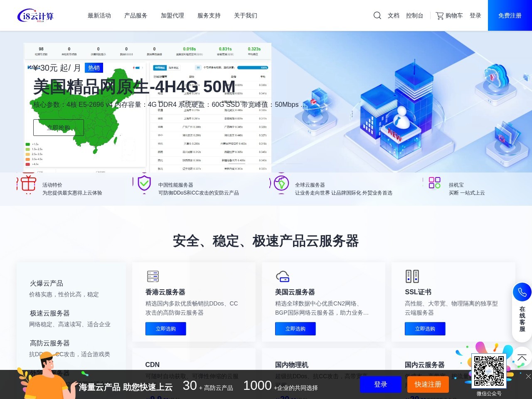Click the 热销 badge on the banner
Image resolution: width=532 pixels, height=399 pixels.
[x=94, y=68]
